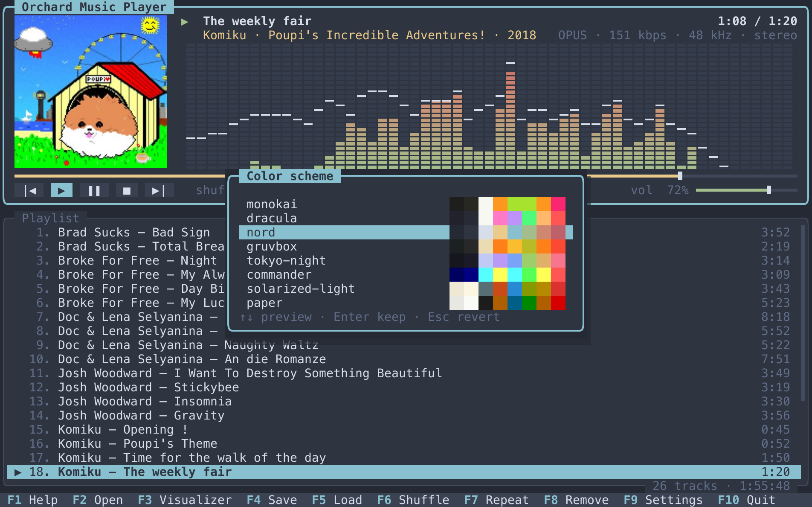Select track 12 Josh Woodward – Stickybee

pos(404,387)
